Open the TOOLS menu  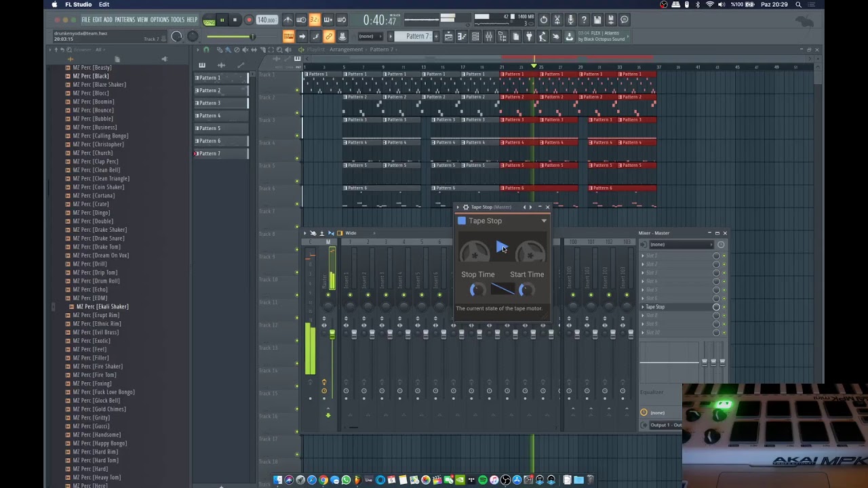tap(178, 20)
